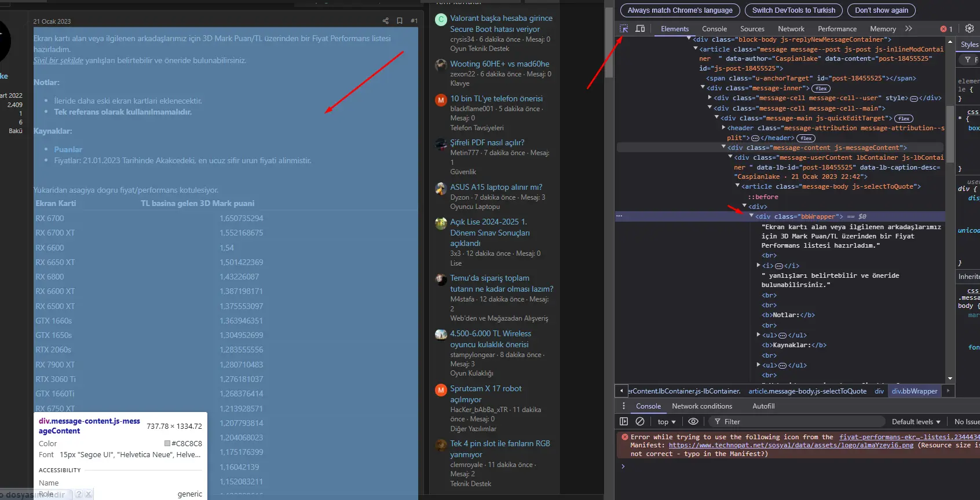Select article.message-body breadcrumb item
The image size is (980, 500).
(x=807, y=391)
